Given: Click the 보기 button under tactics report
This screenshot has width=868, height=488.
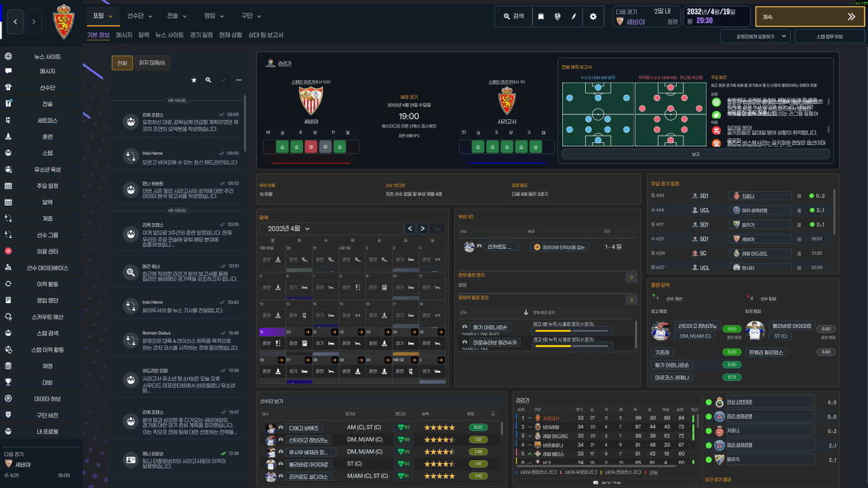Looking at the screenshot, I should [x=695, y=154].
